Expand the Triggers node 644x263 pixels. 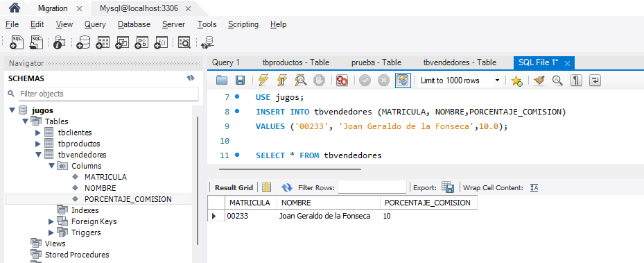(51, 232)
